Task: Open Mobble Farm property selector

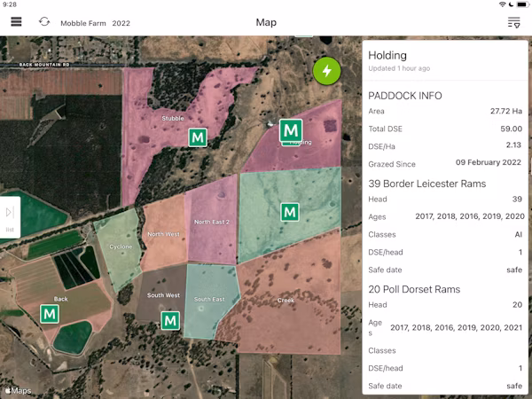Action: tap(83, 23)
